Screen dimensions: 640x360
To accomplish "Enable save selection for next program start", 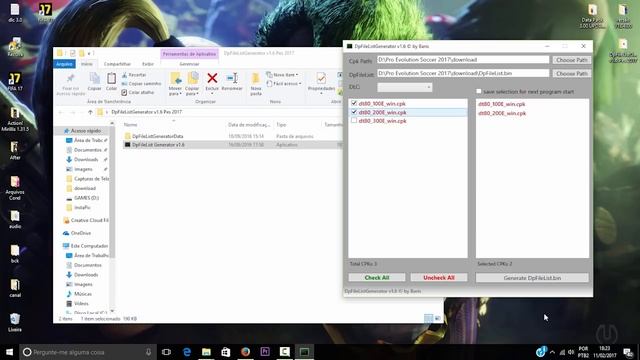I will pyautogui.click(x=479, y=91).
